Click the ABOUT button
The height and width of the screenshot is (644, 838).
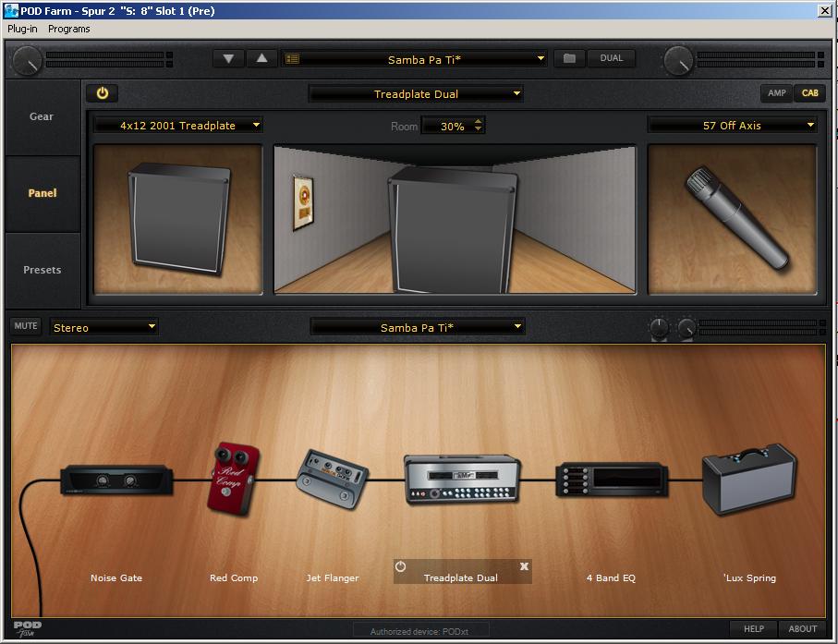(802, 629)
